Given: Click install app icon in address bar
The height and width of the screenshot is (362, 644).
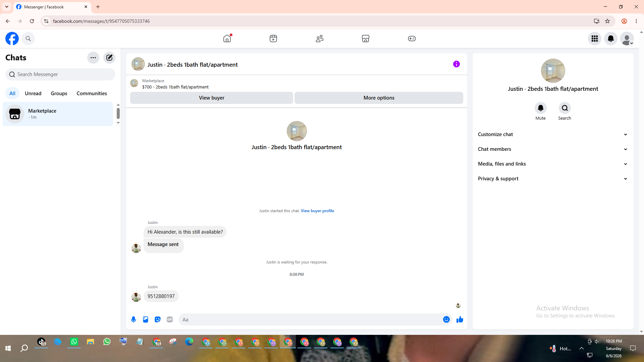Looking at the screenshot, I should pos(597,21).
